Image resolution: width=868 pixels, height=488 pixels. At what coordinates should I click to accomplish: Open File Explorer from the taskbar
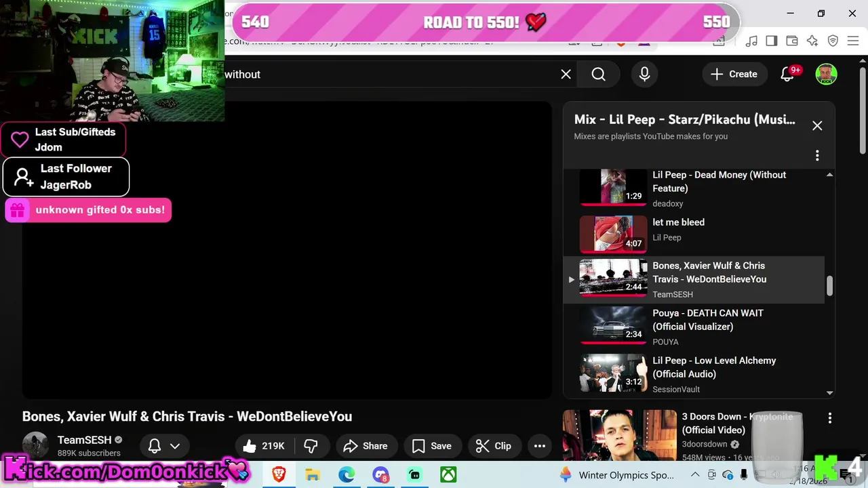coord(313,474)
